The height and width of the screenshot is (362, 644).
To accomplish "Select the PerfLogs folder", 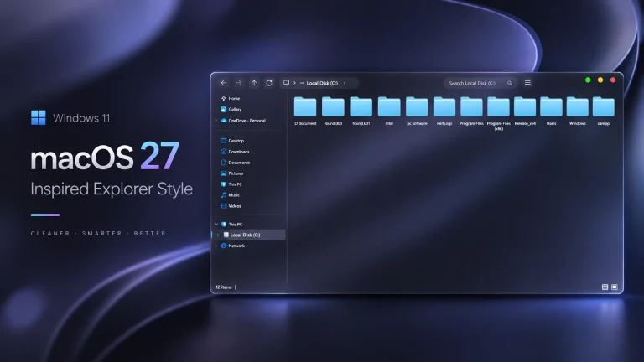I will click(444, 111).
